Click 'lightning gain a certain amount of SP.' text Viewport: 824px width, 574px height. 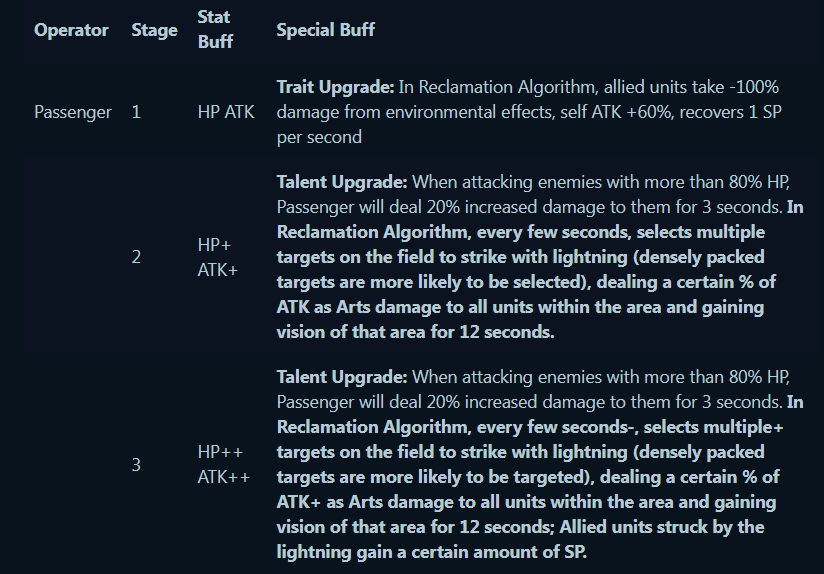431,552
